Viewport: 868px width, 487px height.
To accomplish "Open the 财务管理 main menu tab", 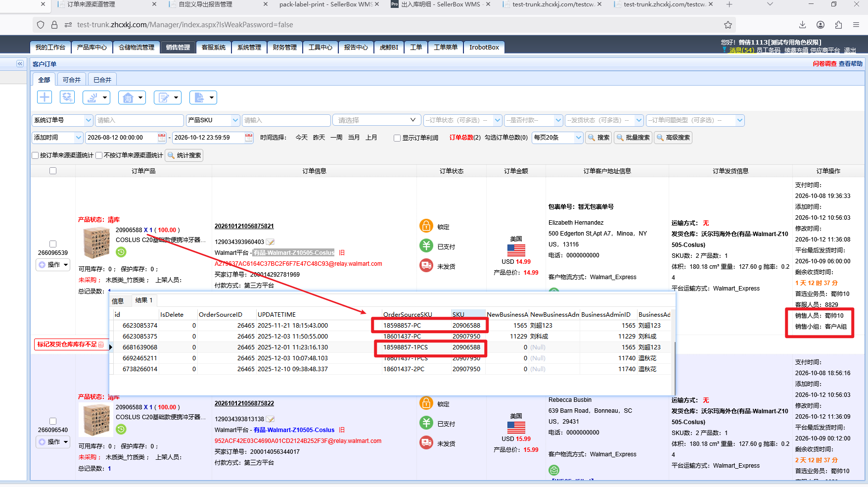I will pos(285,48).
